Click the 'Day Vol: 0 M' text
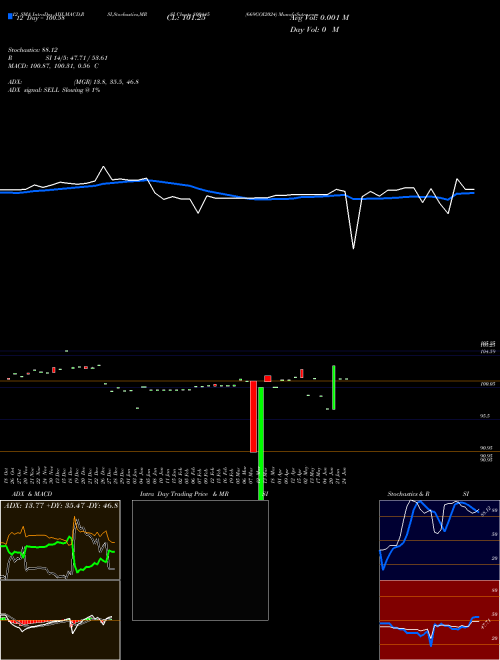 pos(314,30)
